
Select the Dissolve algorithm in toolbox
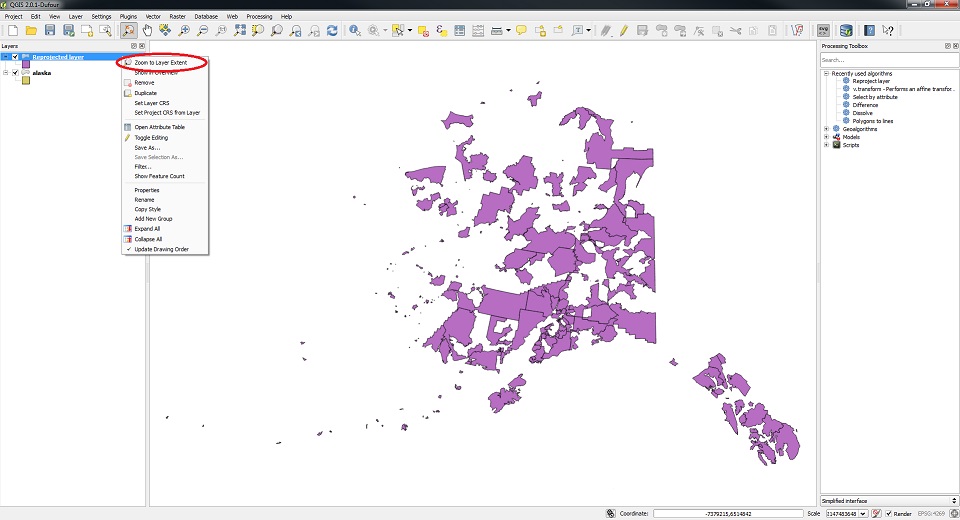[x=862, y=113]
